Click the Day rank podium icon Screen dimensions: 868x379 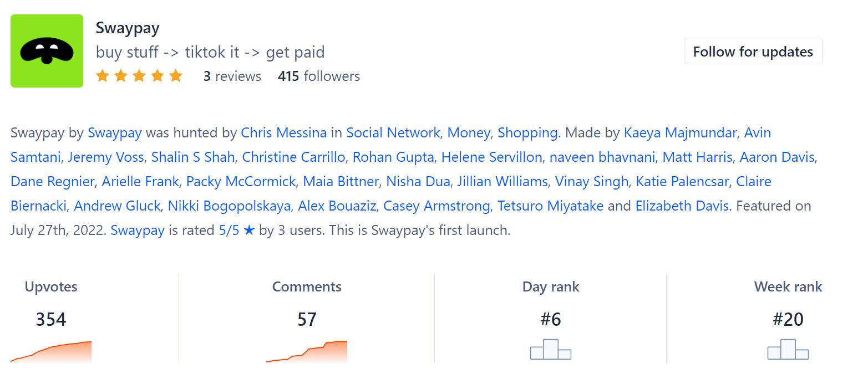click(x=550, y=350)
